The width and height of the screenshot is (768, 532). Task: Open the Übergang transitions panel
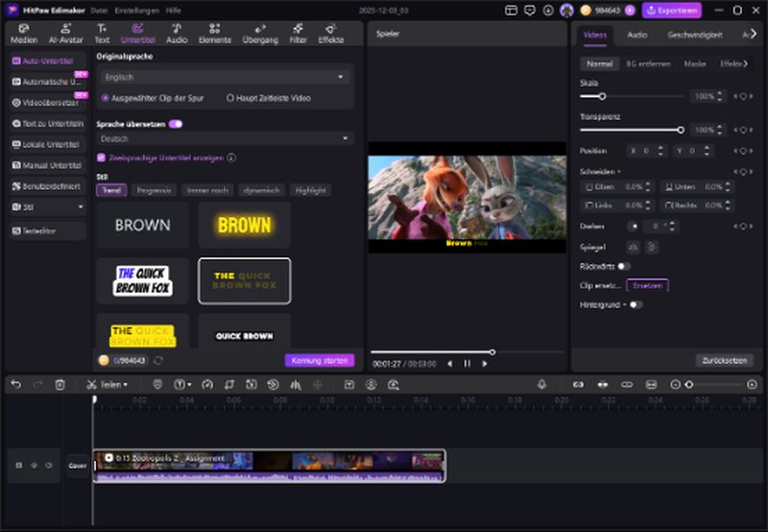click(260, 34)
